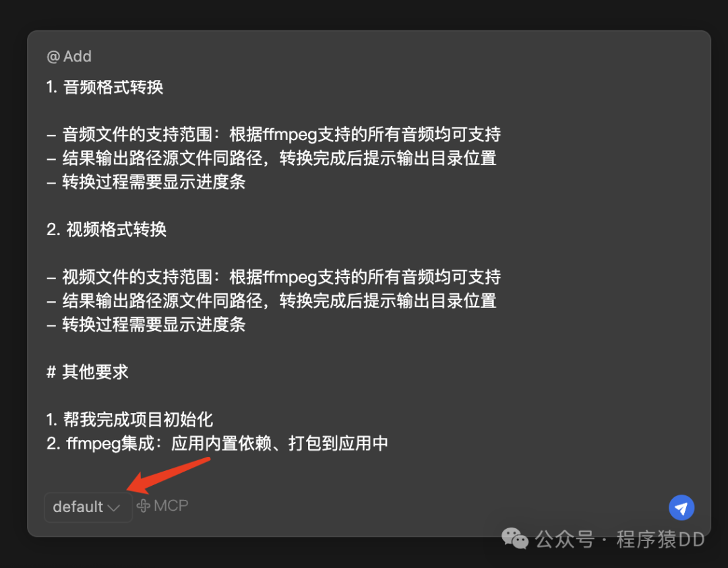Click the @ symbol to add context
Image resolution: width=728 pixels, height=568 pixels.
(53, 57)
